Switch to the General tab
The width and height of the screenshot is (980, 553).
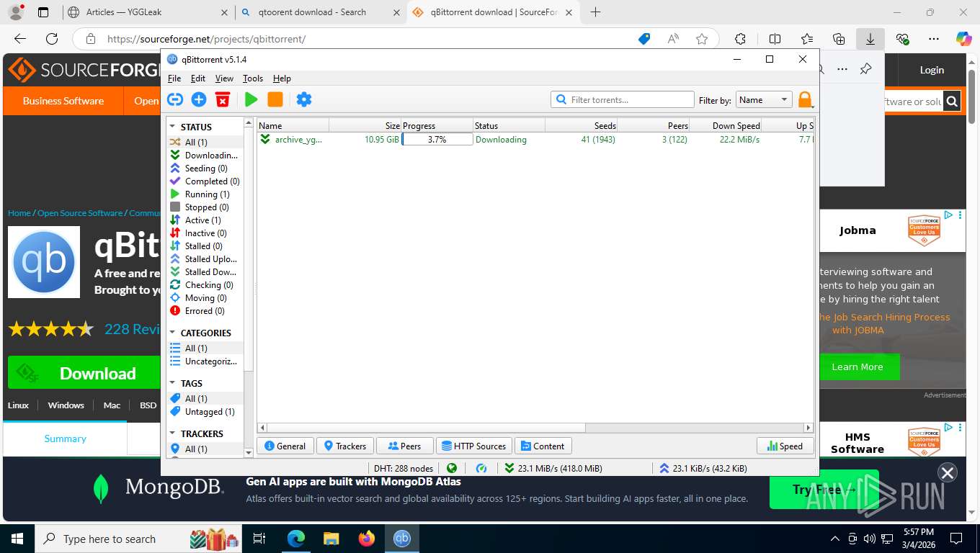[x=285, y=446]
